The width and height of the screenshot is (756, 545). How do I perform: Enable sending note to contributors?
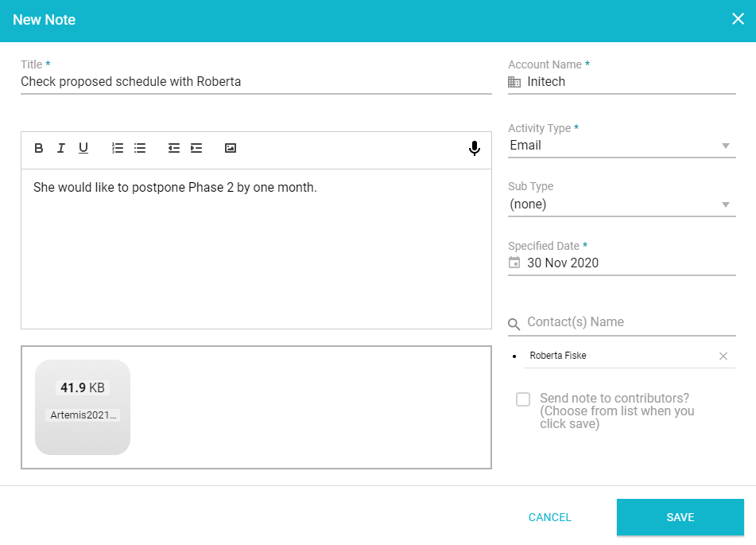(x=522, y=399)
